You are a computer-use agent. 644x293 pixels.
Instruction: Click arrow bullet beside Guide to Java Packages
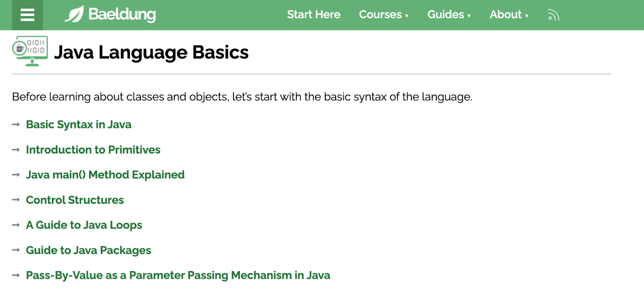16,250
